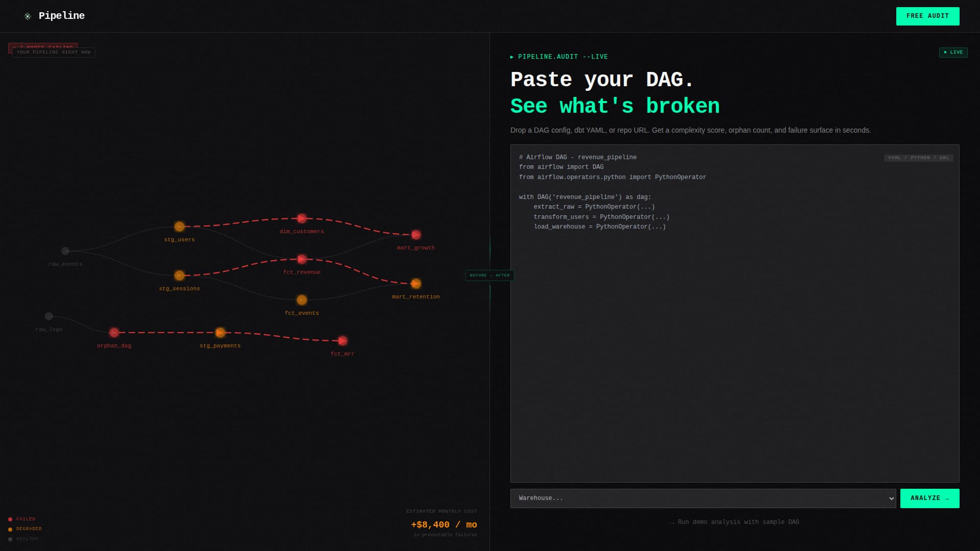Click the Paste your DAG. heading
This screenshot has height=551, width=980.
pos(602,80)
